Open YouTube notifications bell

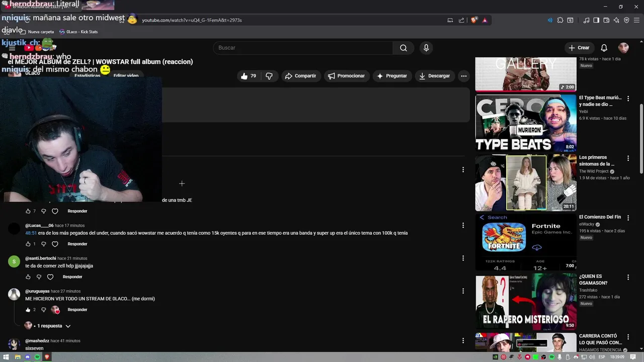[604, 48]
